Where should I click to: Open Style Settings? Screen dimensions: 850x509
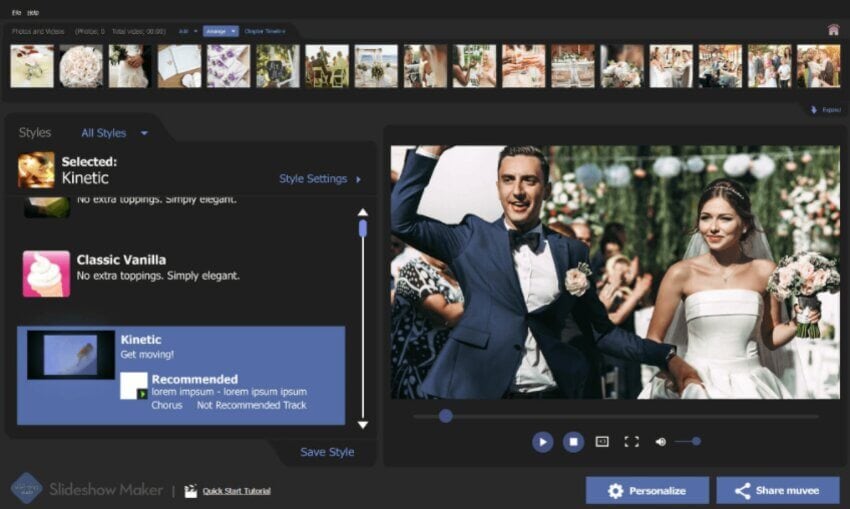click(320, 178)
